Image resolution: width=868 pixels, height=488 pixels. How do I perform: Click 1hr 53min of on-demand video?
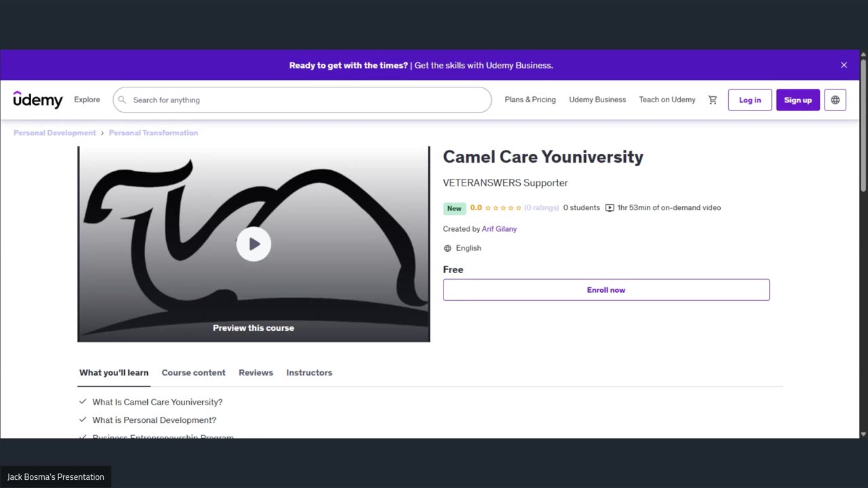[x=669, y=208]
